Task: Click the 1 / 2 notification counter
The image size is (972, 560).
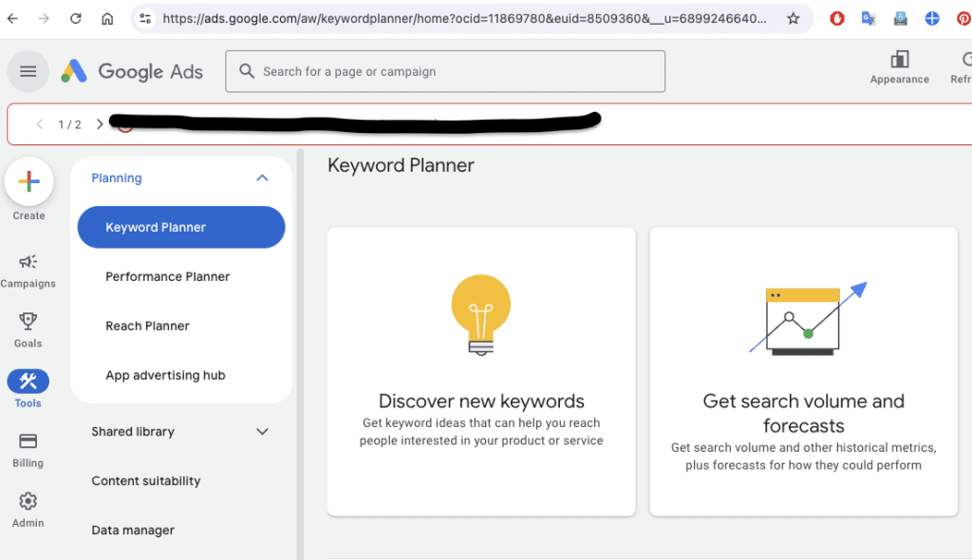Action: click(x=69, y=124)
